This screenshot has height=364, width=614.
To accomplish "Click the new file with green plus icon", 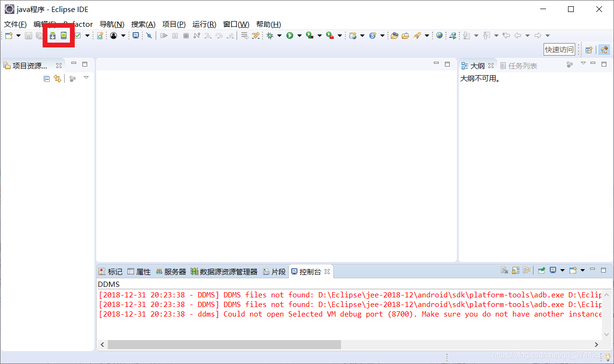I will (x=100, y=35).
